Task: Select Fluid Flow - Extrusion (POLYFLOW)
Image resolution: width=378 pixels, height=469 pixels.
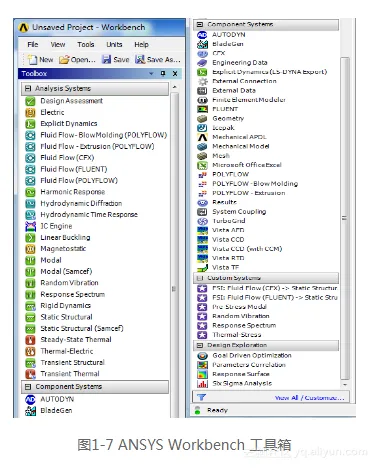Action: pos(97,146)
